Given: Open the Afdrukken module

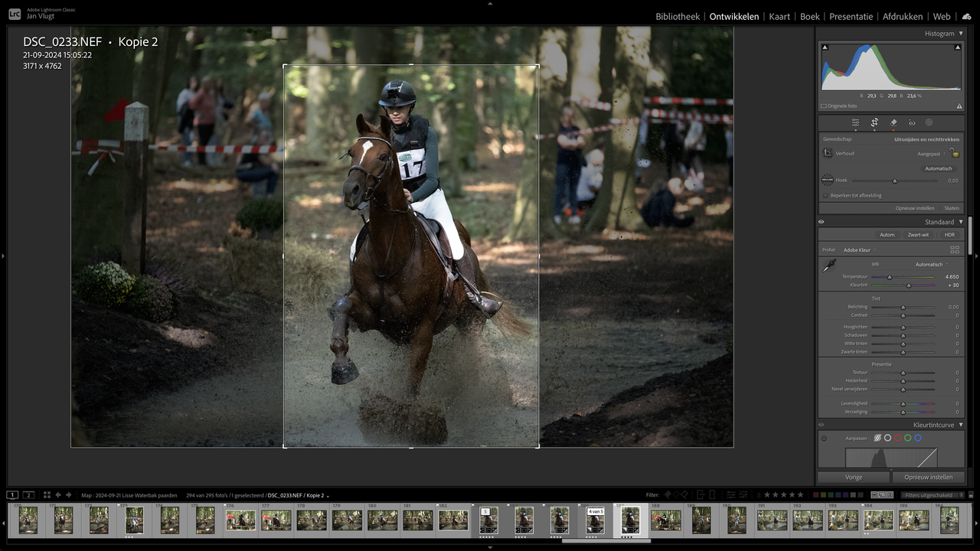Looking at the screenshot, I should (x=903, y=16).
